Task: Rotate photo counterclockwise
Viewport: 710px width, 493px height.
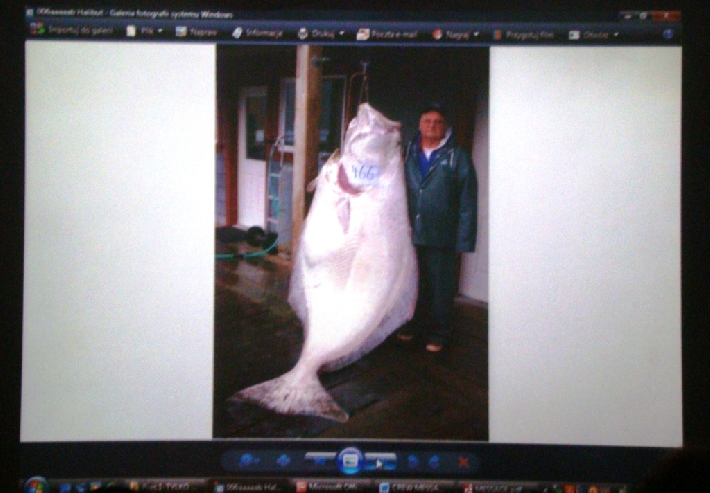Action: pos(413,461)
